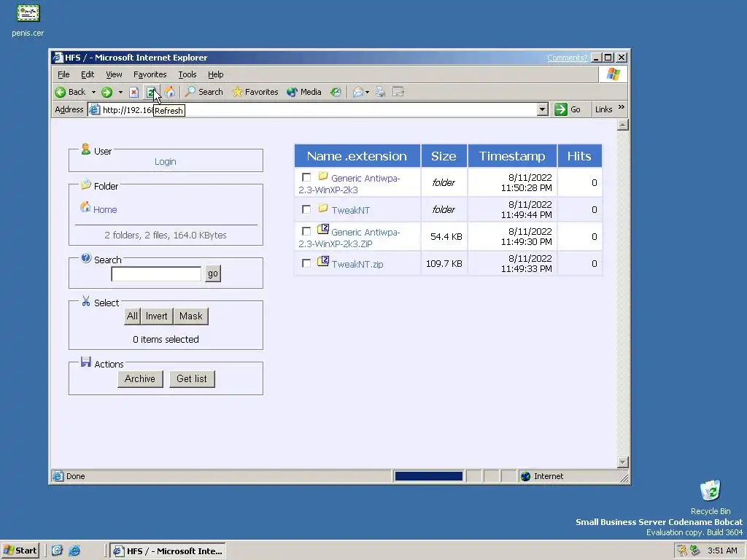Image resolution: width=747 pixels, height=560 pixels.
Task: Click the Home folder link
Action: [x=105, y=209]
